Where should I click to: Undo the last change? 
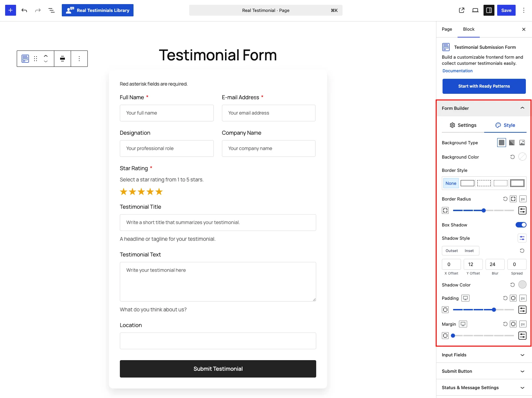click(x=24, y=10)
